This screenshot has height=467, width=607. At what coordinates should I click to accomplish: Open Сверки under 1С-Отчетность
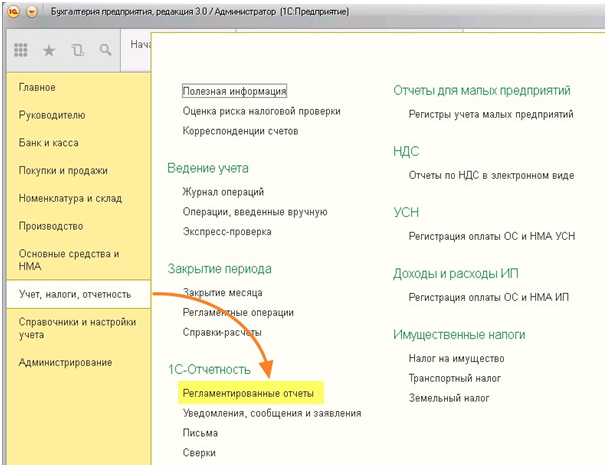(199, 453)
